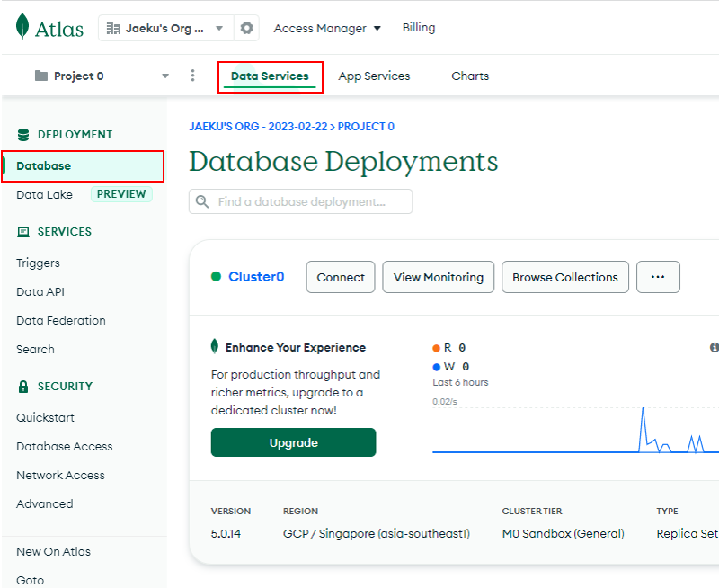Click version value 5.0.14

click(x=226, y=534)
